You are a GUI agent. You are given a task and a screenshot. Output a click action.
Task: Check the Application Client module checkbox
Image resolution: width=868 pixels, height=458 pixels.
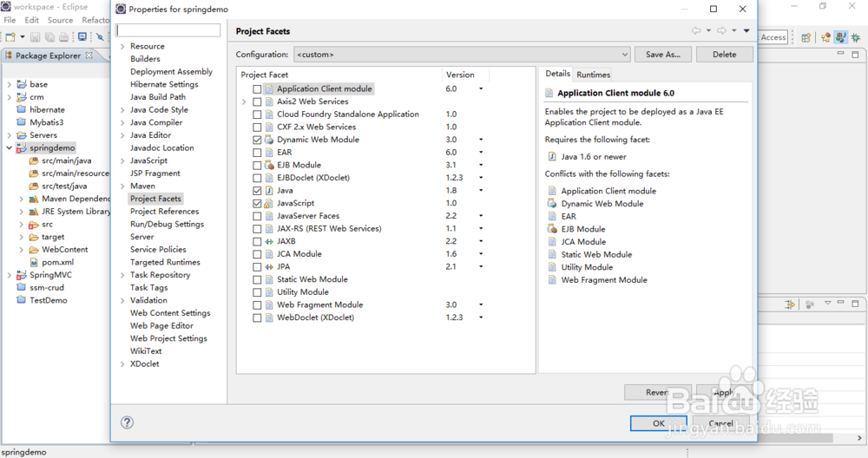257,89
